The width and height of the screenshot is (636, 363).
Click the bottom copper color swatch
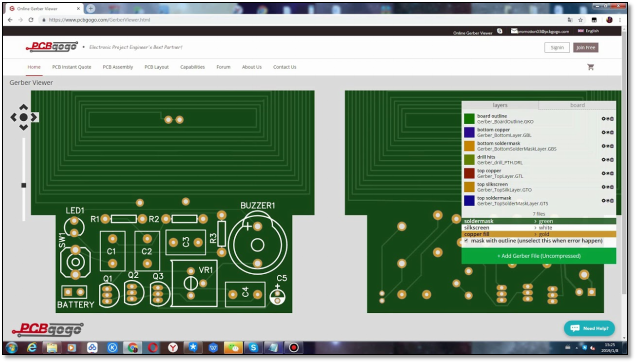[469, 132]
